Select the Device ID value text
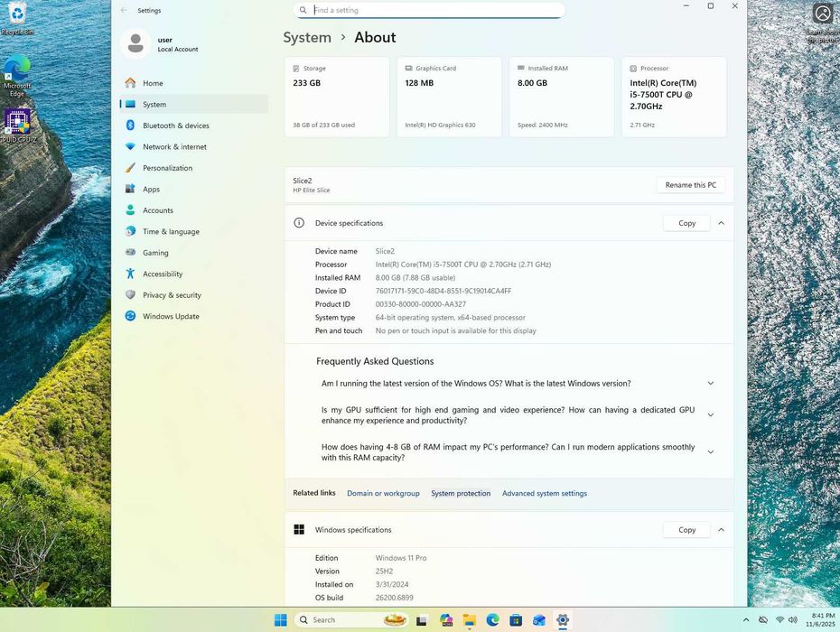 (x=443, y=291)
